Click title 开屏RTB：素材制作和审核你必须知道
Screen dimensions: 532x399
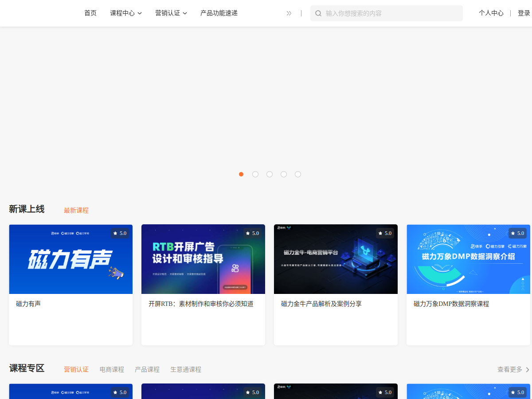coord(201,304)
